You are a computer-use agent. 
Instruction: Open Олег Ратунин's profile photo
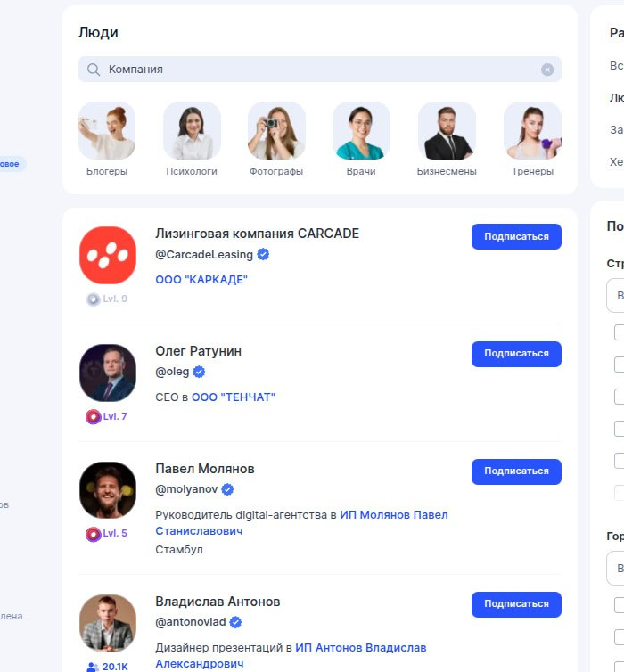coord(108,373)
